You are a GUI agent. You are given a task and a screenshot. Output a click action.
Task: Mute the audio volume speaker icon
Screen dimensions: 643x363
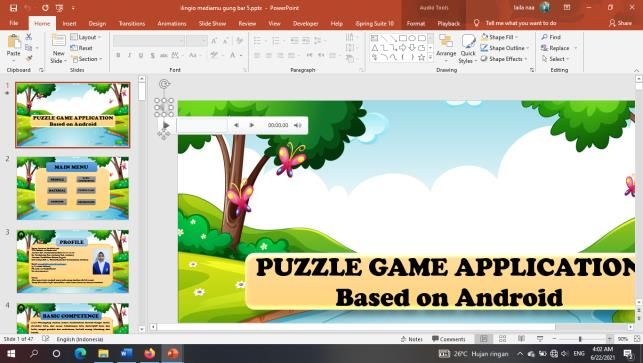pos(297,125)
